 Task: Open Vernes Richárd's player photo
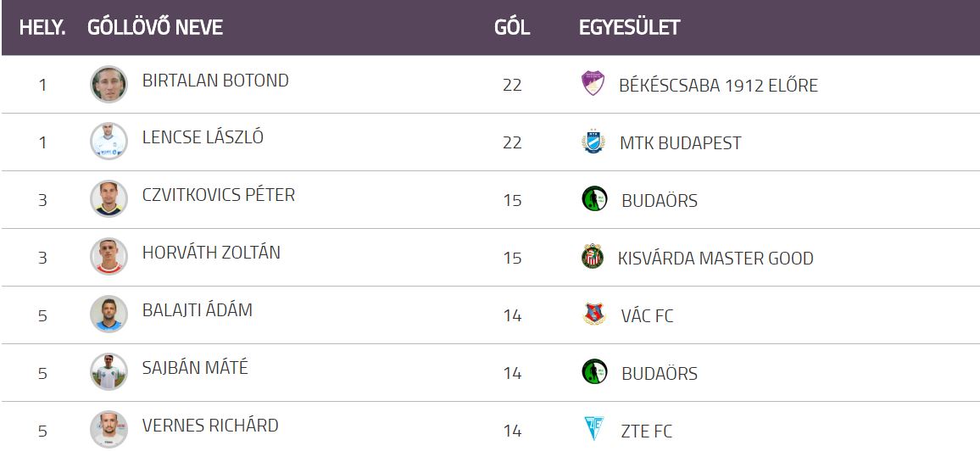pyautogui.click(x=109, y=429)
